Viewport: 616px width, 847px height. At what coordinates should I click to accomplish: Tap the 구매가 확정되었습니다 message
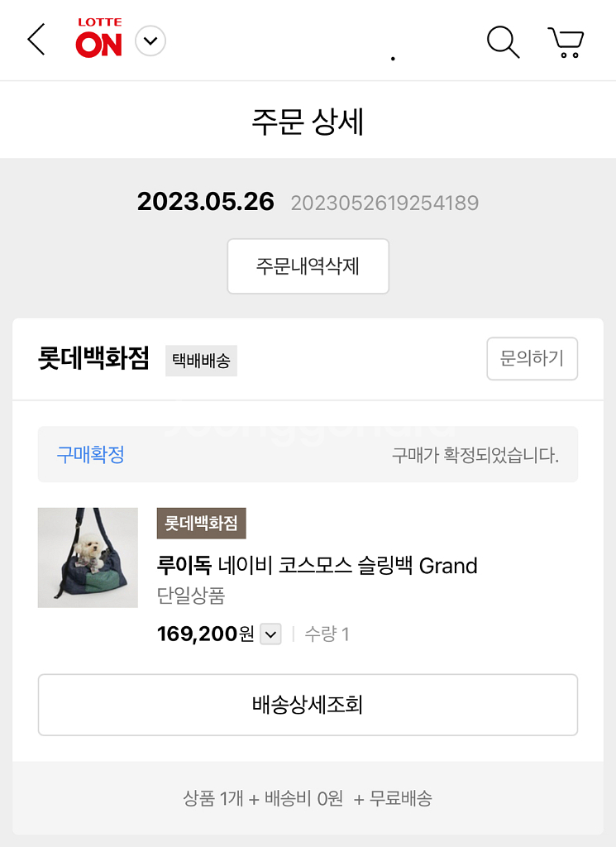[475, 455]
